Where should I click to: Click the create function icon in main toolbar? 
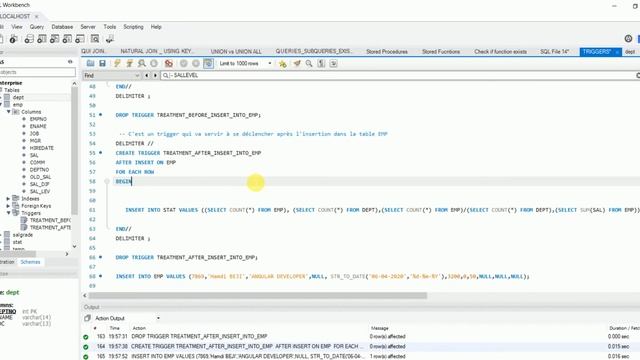pyautogui.click(x=80, y=39)
